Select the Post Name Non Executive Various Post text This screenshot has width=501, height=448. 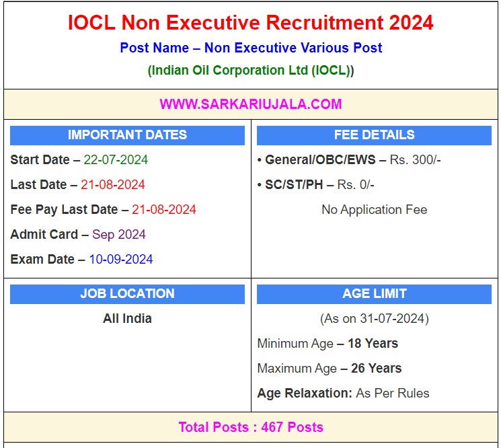(x=250, y=48)
